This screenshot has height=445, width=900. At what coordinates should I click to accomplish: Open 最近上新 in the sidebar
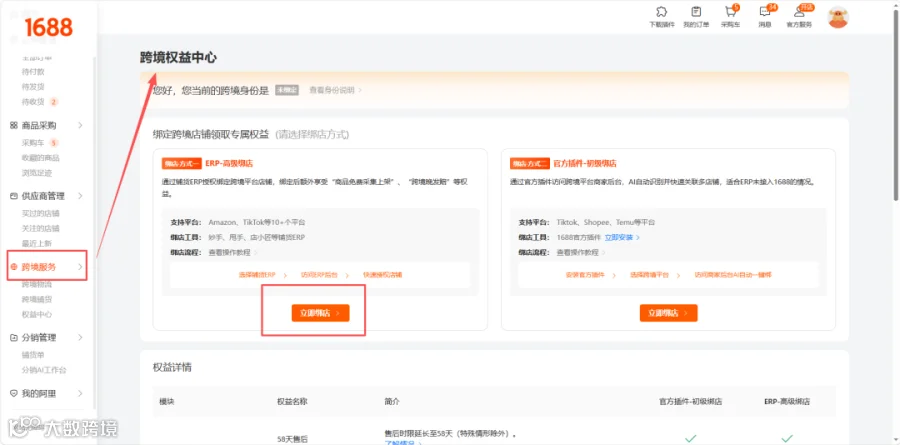(x=37, y=243)
